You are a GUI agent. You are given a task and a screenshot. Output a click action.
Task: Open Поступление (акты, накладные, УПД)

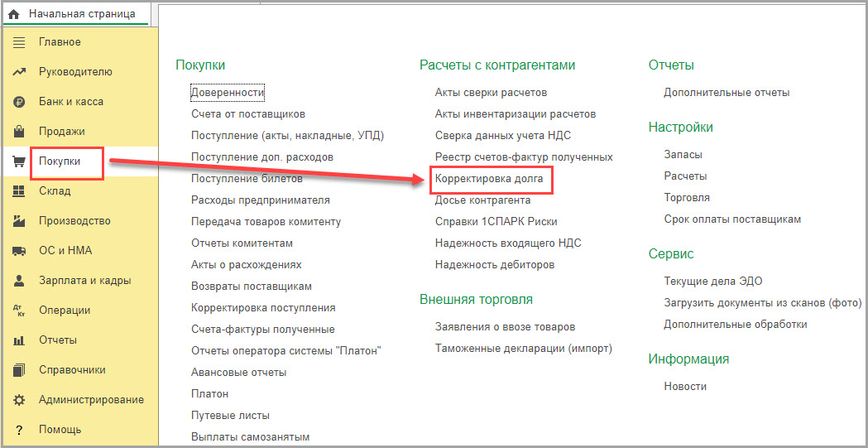point(287,137)
